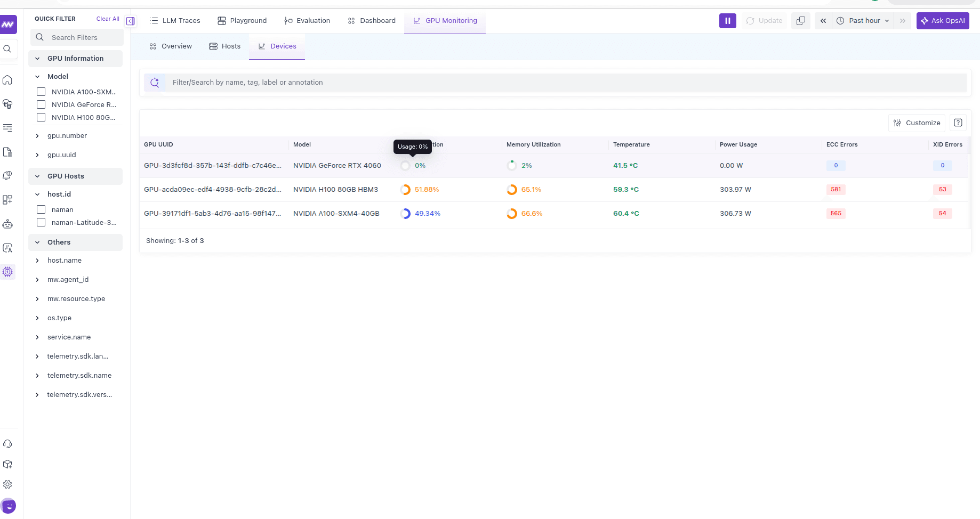Click the Middleware logo icon

8,25
